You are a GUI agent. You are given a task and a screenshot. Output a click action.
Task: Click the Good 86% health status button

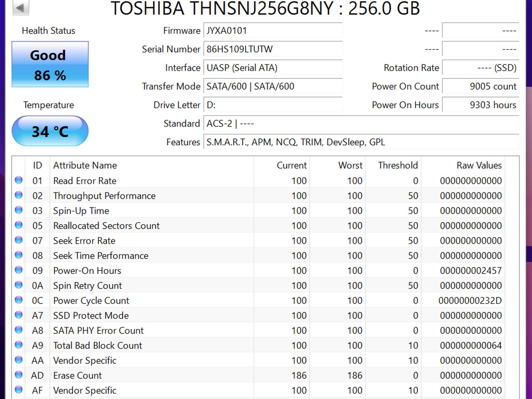point(50,64)
